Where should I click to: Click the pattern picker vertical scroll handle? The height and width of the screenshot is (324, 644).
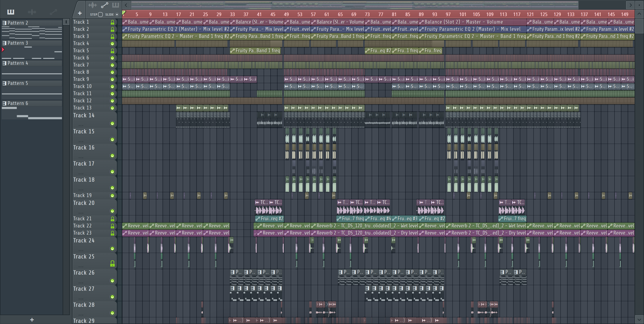point(66,22)
